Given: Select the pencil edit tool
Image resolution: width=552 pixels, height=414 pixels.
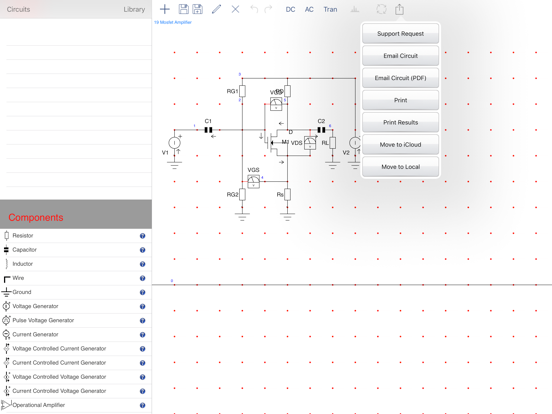Looking at the screenshot, I should (x=217, y=9).
